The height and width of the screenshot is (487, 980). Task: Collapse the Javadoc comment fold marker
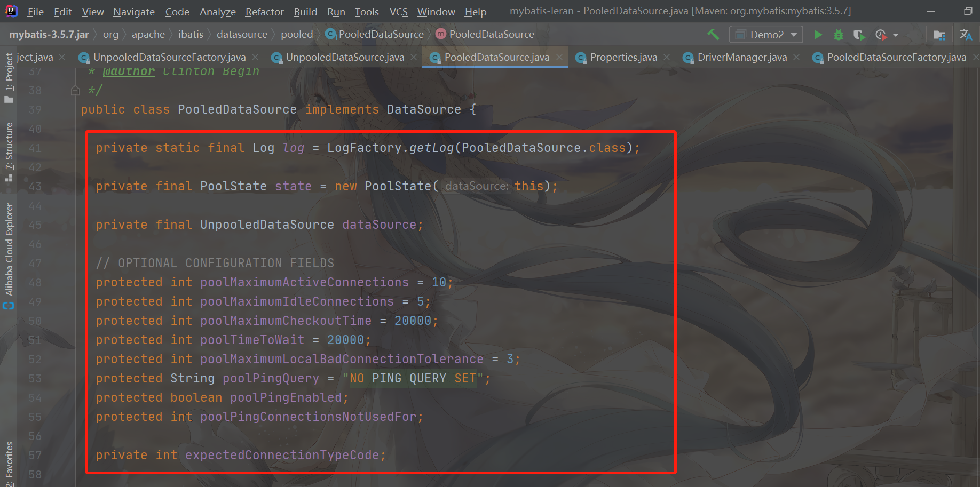coord(75,91)
